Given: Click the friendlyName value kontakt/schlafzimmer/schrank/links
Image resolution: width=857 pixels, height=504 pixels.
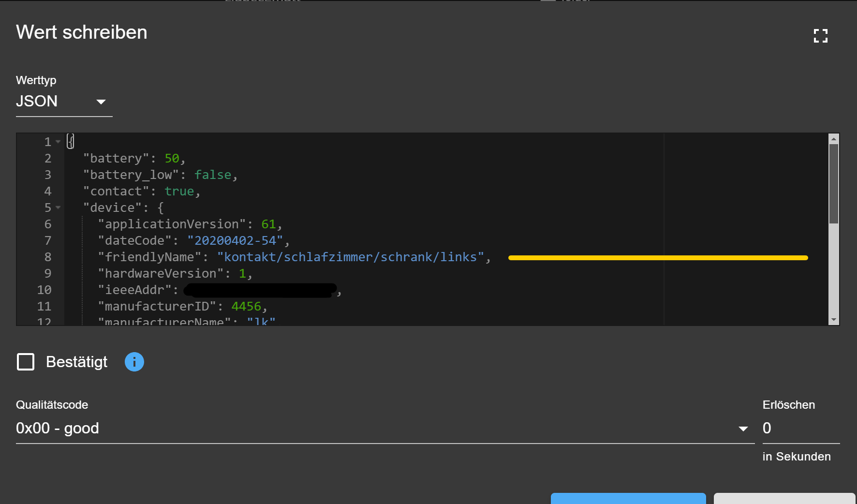Looking at the screenshot, I should click(x=351, y=257).
